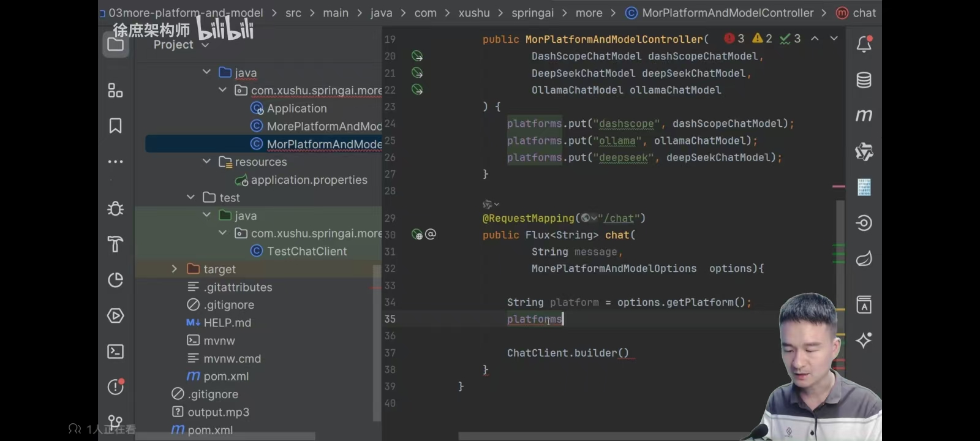Open the inlay hints dropdown above RequestMapping
Screen dimensions: 980x441
tap(491, 204)
